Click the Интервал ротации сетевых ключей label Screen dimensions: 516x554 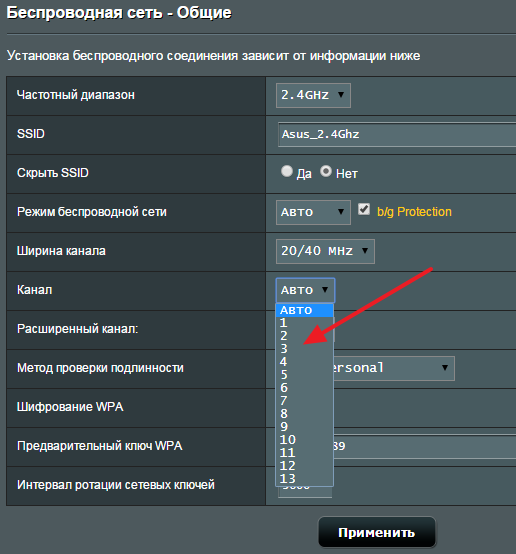click(116, 485)
